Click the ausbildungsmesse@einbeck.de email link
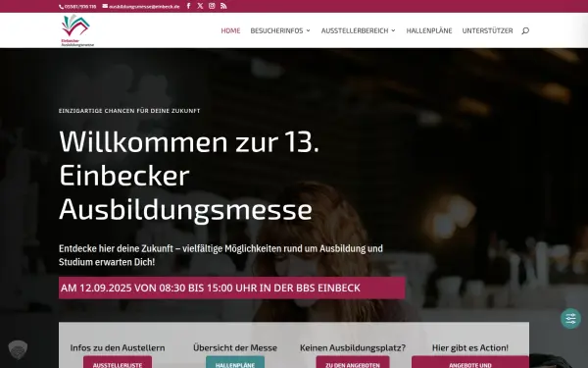588x368 pixels. (141, 7)
